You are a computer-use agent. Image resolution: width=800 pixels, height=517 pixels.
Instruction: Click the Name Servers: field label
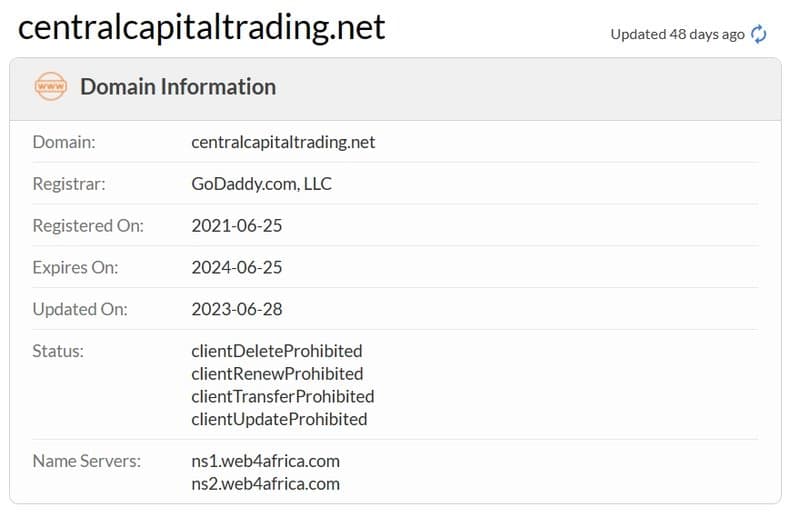pyautogui.click(x=87, y=461)
